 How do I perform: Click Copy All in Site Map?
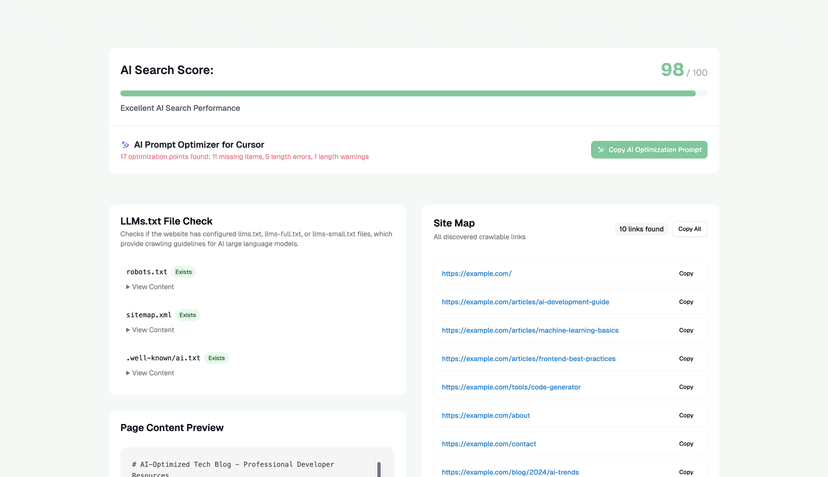[689, 229]
